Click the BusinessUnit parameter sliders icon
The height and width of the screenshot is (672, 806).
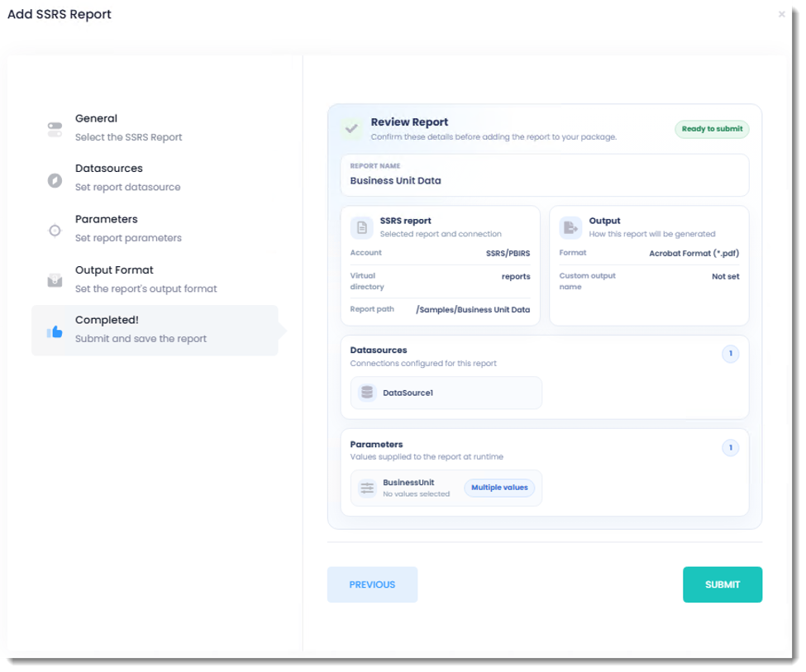(x=367, y=488)
